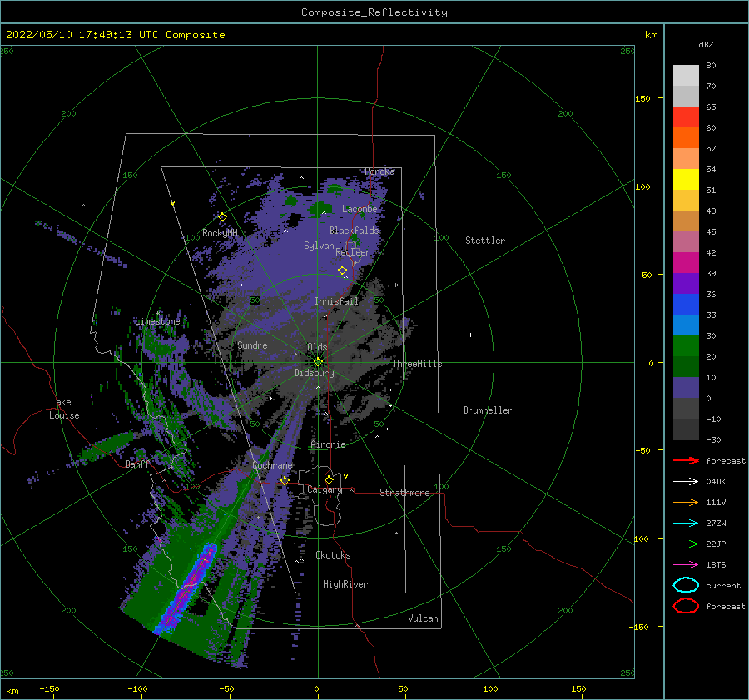Click the Okotoks label
Viewport: 749px width, 700px height.
333,555
